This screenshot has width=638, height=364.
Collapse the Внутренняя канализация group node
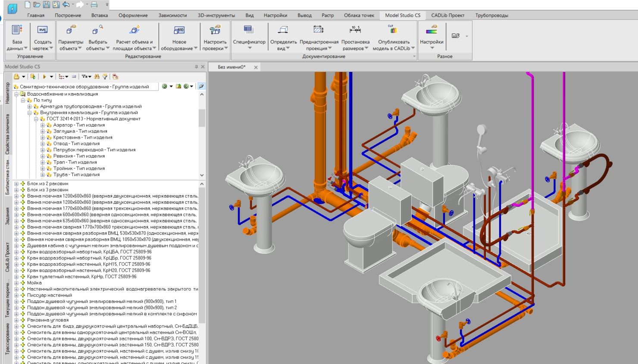[x=30, y=113]
